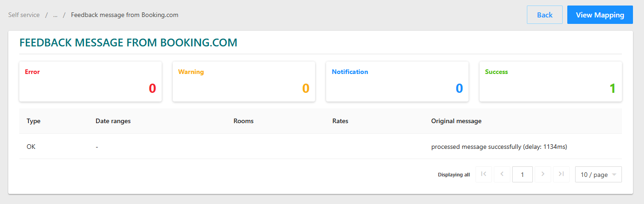
Task: Click the Date ranges column header
Action: 113,121
